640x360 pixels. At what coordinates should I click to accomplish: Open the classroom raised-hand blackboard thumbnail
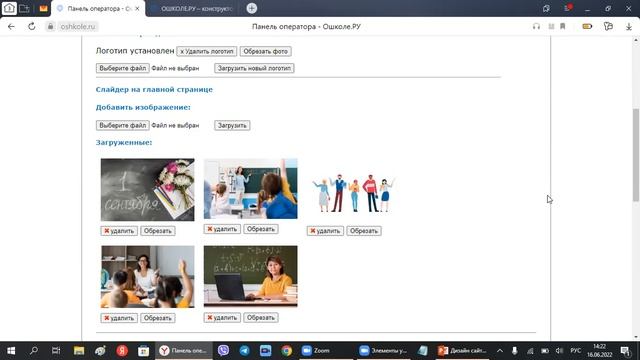click(251, 189)
